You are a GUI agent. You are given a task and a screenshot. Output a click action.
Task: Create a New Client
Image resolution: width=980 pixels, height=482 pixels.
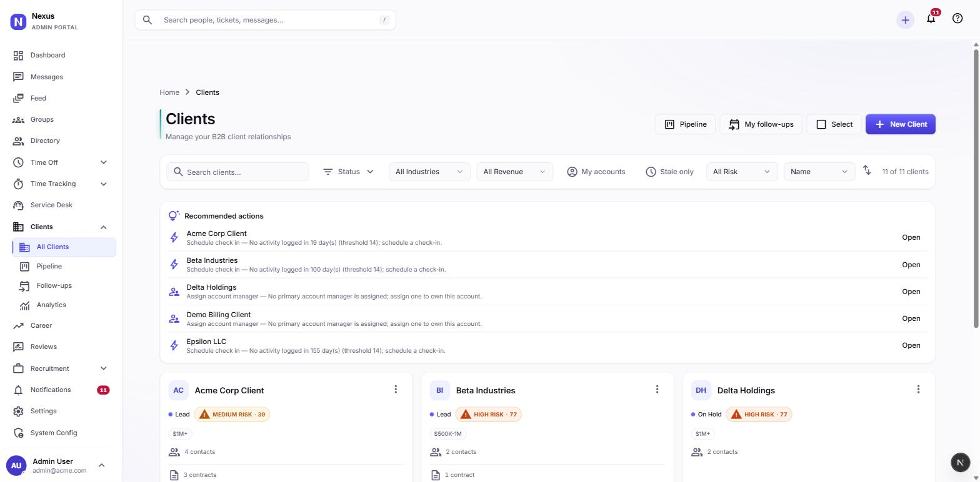(x=901, y=124)
